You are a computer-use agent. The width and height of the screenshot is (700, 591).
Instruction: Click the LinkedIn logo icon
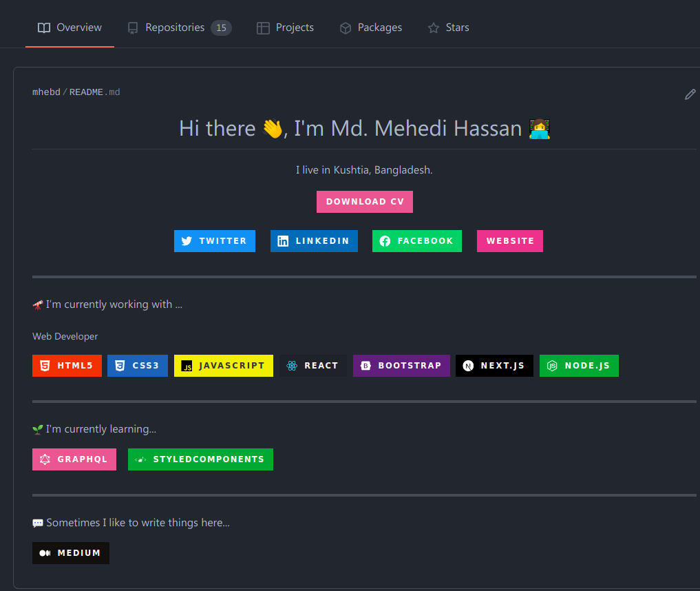point(283,241)
